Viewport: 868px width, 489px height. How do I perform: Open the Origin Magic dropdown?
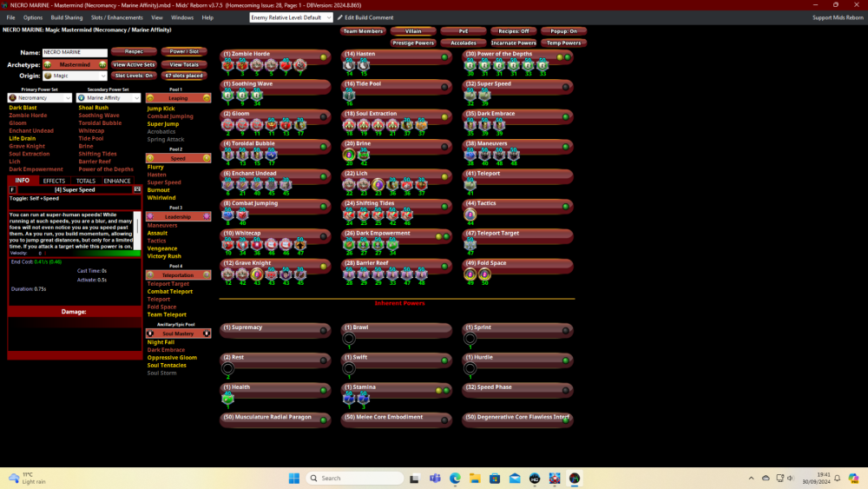pos(75,76)
